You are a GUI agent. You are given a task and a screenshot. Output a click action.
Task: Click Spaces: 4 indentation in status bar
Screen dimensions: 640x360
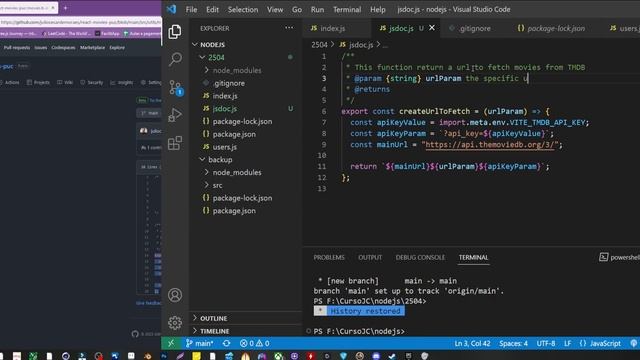click(513, 343)
